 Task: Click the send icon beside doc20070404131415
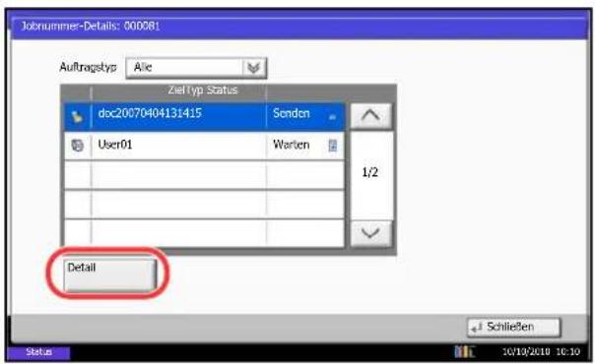[x=78, y=117]
